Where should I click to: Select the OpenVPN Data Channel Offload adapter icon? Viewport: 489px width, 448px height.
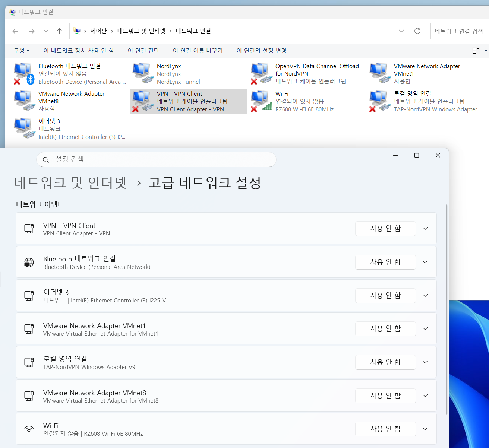(262, 74)
